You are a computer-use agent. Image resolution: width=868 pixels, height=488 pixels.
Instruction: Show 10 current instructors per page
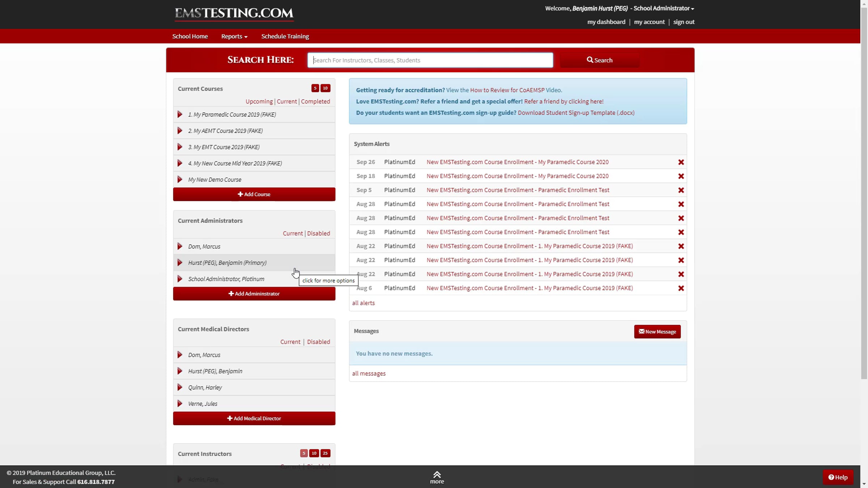[x=314, y=453]
